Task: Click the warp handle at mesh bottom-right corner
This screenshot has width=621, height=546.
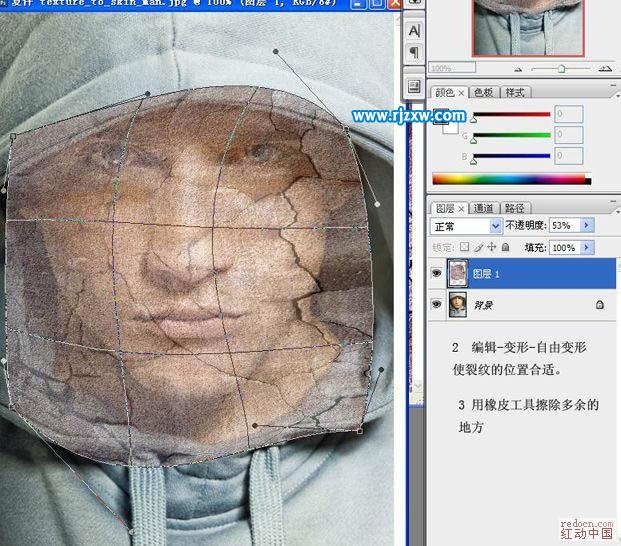Action: click(x=360, y=431)
